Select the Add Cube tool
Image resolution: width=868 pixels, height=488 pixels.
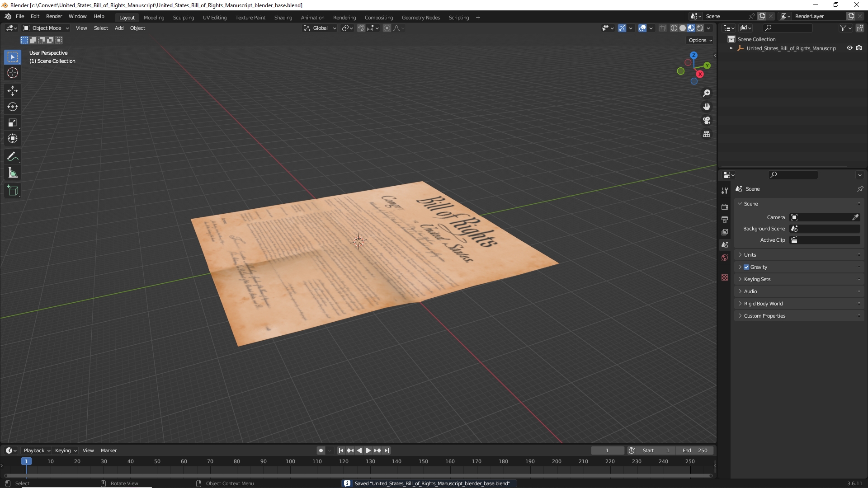click(x=13, y=191)
